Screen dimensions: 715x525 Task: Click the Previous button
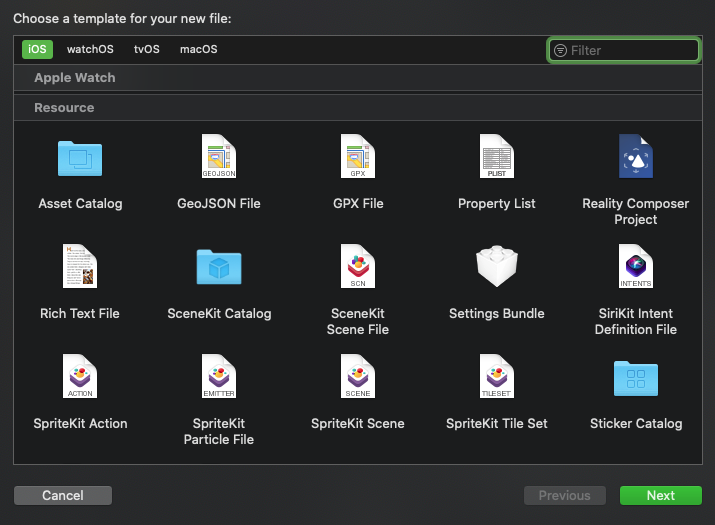coord(565,495)
